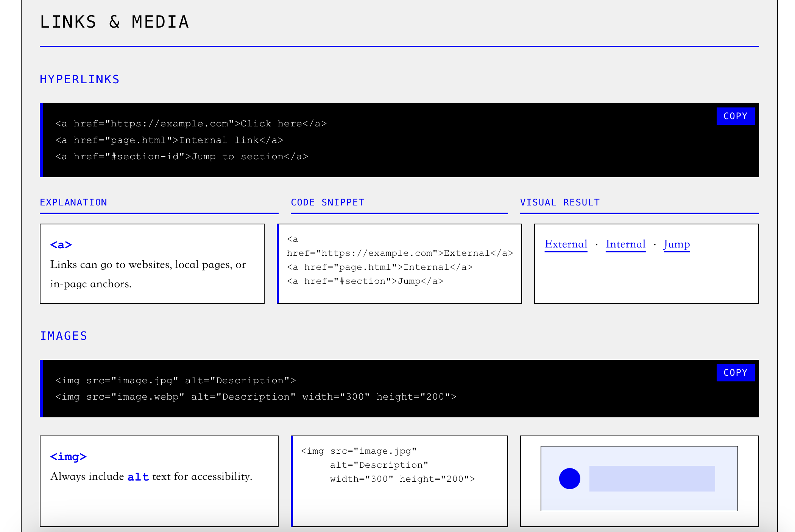Click the highlighted alt keyword in the explanation
The height and width of the screenshot is (532, 795).
tap(138, 477)
